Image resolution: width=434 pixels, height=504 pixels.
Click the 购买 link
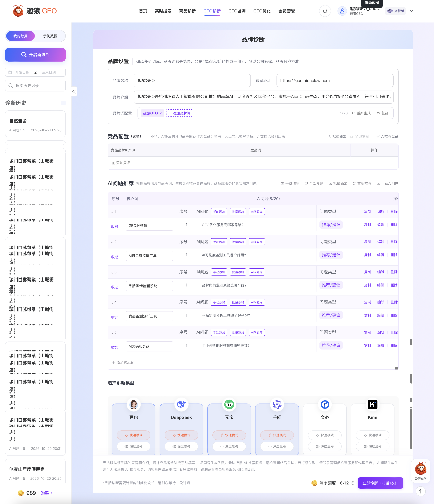click(x=46, y=493)
